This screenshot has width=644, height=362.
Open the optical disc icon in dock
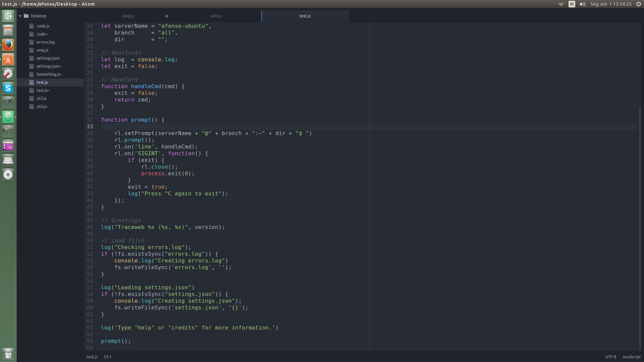pos(8,175)
